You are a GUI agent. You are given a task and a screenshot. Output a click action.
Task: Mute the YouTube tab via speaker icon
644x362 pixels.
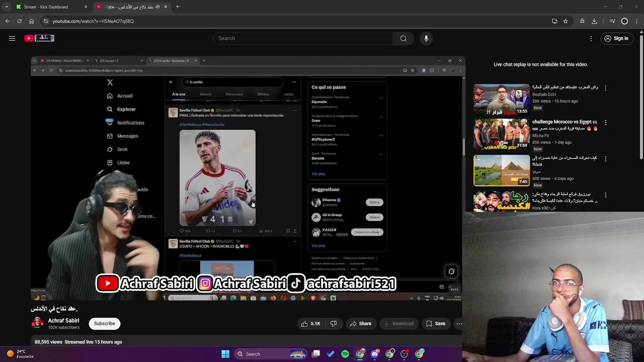[157, 7]
